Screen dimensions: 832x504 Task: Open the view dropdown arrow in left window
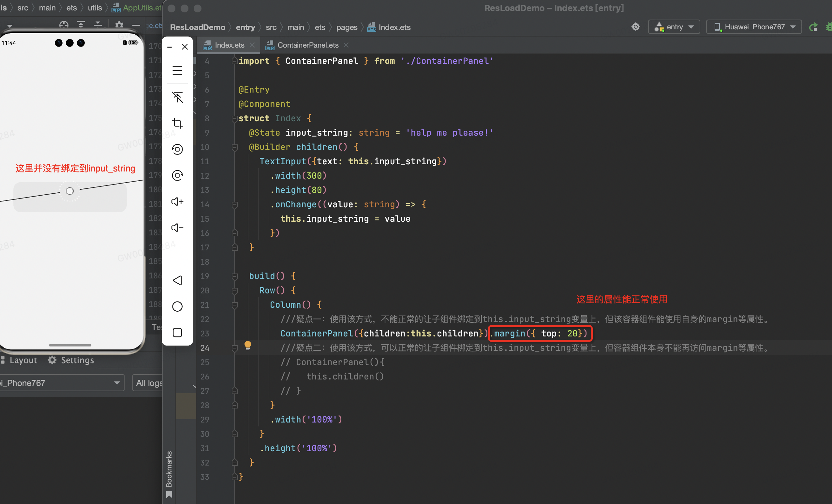coord(10,26)
